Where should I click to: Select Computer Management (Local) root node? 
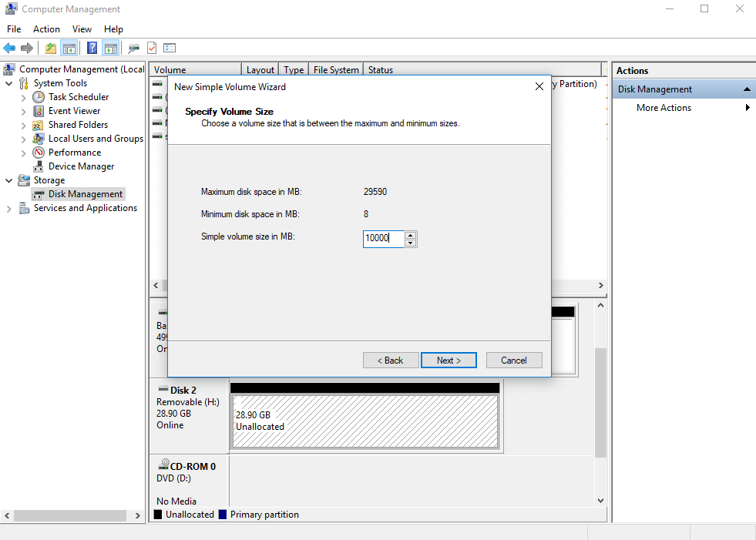(x=82, y=69)
